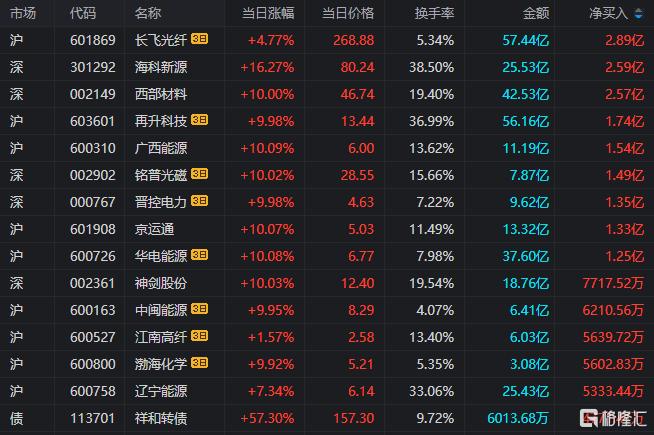Click the 金额 column header
The image size is (654, 435).
click(x=536, y=14)
